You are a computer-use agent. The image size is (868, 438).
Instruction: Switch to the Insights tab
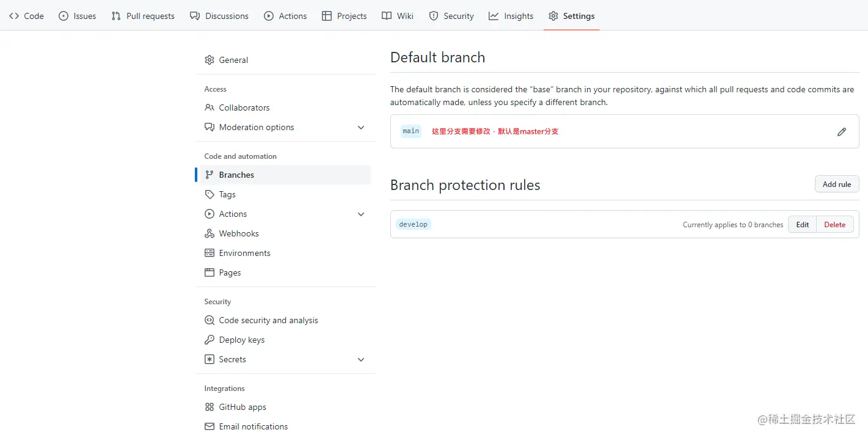pos(511,16)
